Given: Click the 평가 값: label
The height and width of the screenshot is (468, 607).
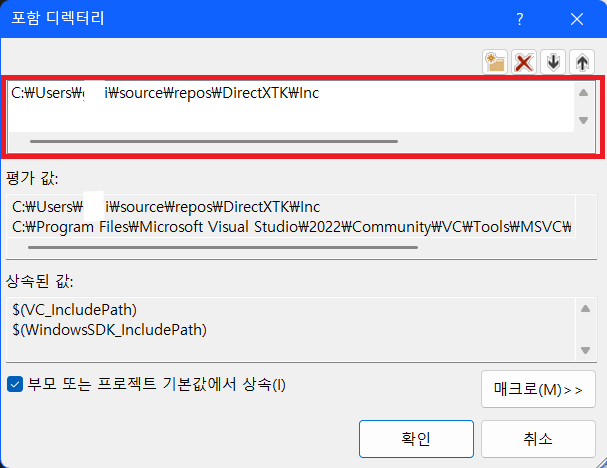Looking at the screenshot, I should coord(32,178).
